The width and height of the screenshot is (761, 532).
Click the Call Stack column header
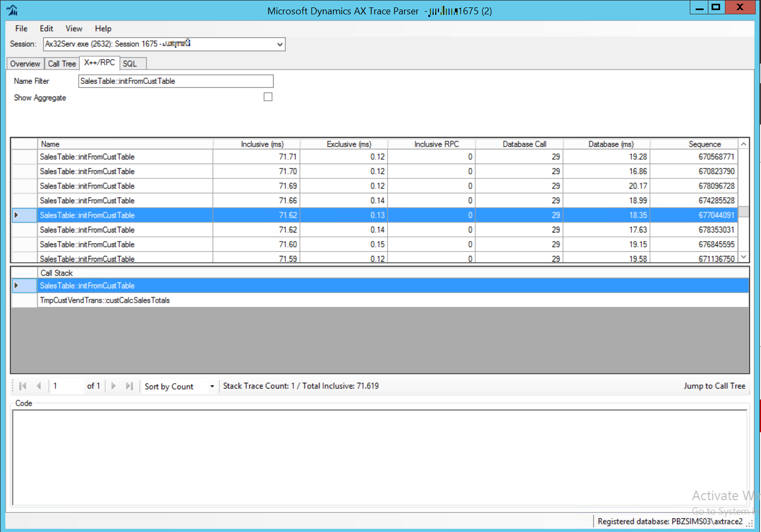pyautogui.click(x=393, y=273)
